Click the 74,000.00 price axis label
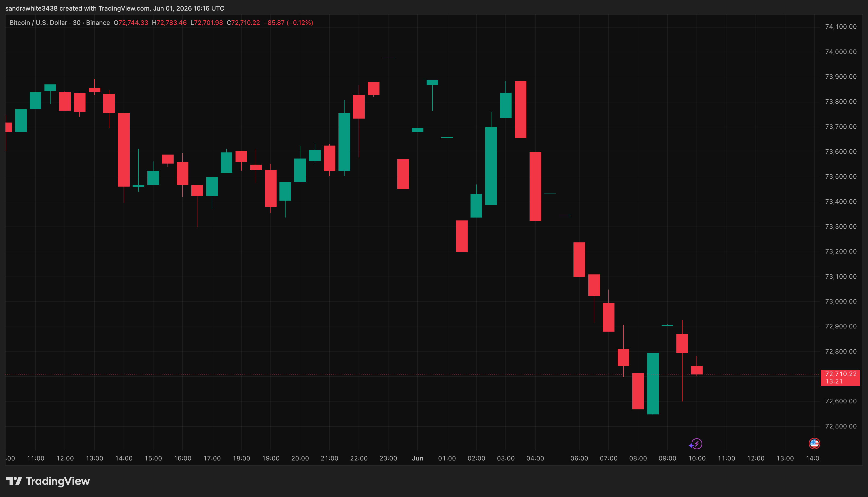Image resolution: width=868 pixels, height=497 pixels. (841, 52)
